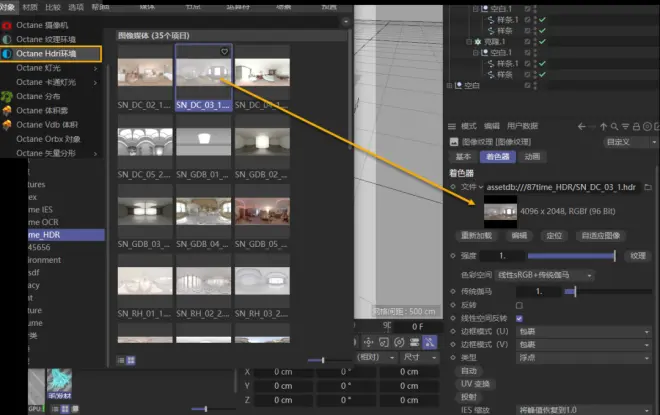Switch to the 着色器 tab
Viewport: 660px width, 415px height.
[498, 157]
